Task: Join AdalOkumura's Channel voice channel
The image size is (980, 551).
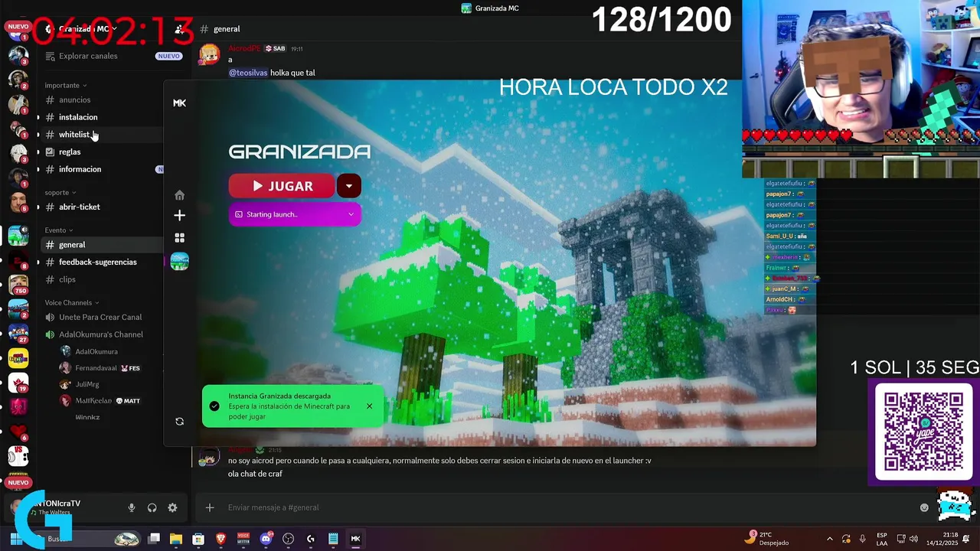Action: coord(100,334)
